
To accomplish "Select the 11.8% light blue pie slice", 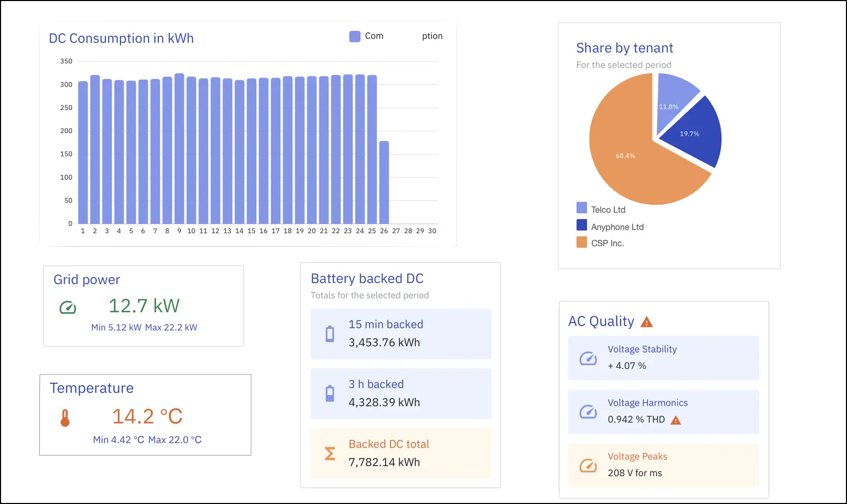I will pos(672,98).
